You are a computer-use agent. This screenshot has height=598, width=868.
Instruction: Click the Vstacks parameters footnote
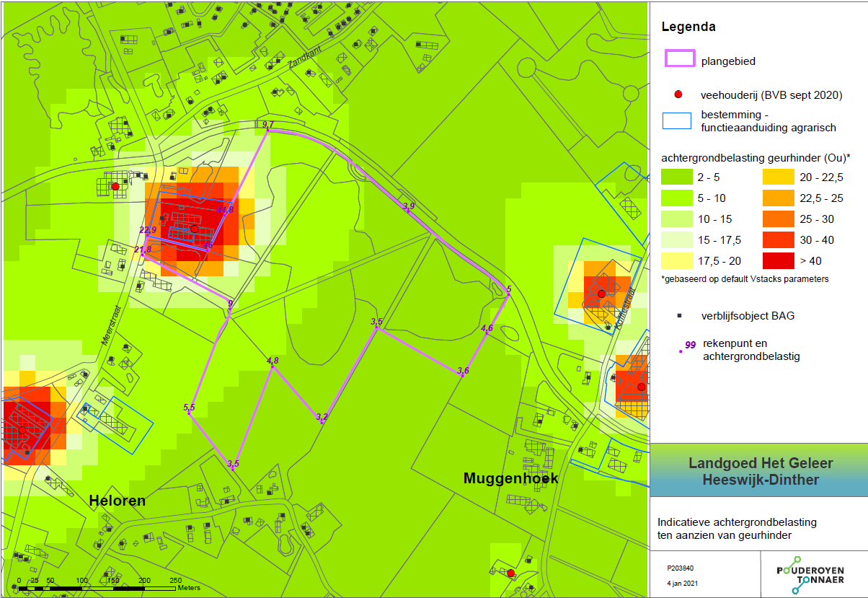[x=745, y=278]
